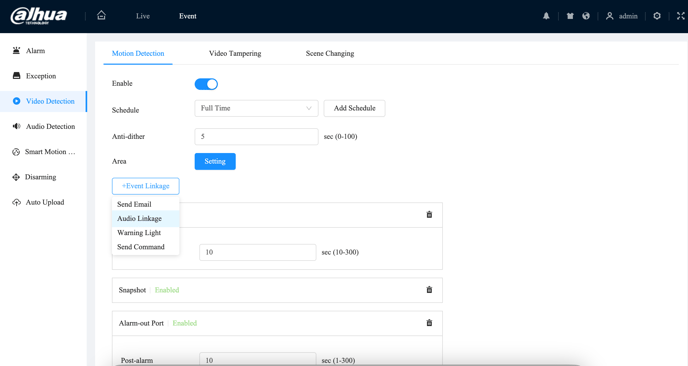The height and width of the screenshot is (366, 688).
Task: Delete the topmost linkage panel via trash icon
Action: 429,215
